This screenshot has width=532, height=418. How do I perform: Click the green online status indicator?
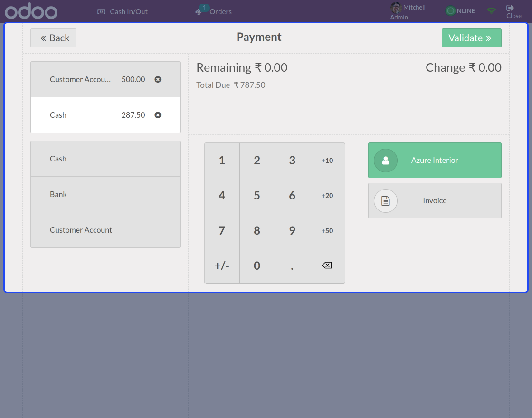coord(451,11)
